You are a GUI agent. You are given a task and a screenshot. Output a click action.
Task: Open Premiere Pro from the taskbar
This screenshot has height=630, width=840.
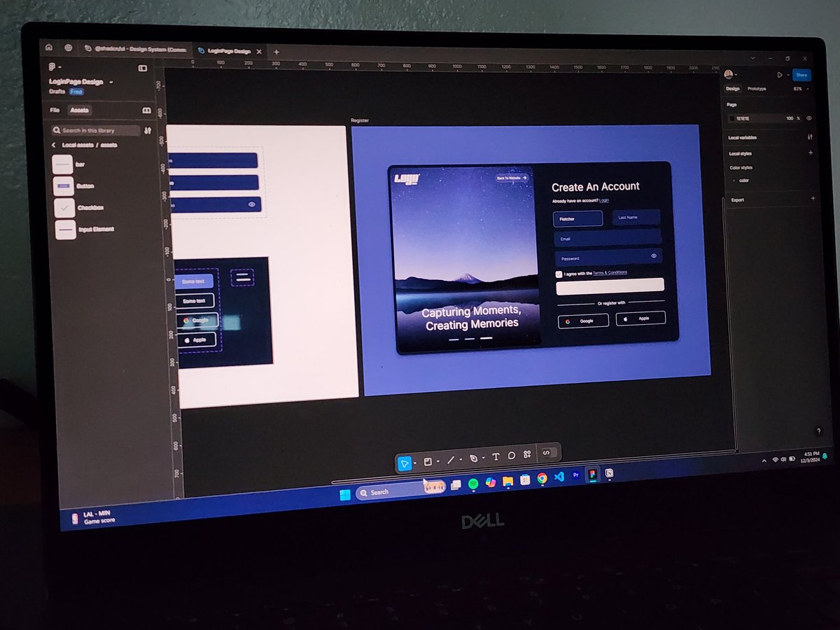[x=576, y=475]
